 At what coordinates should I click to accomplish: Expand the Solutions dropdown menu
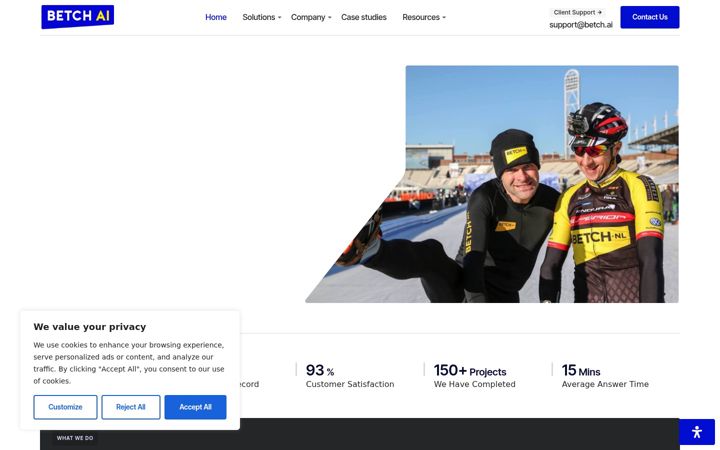pos(261,17)
